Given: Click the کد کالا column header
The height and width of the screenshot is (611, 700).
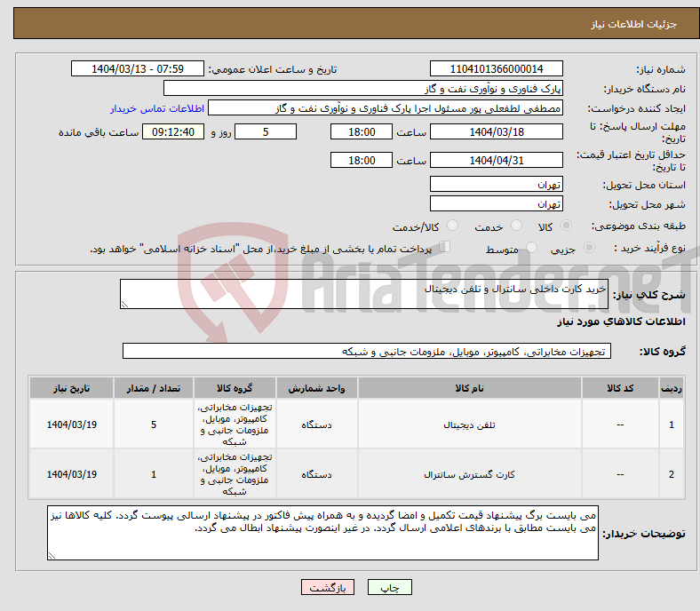Looking at the screenshot, I should pos(620,388).
